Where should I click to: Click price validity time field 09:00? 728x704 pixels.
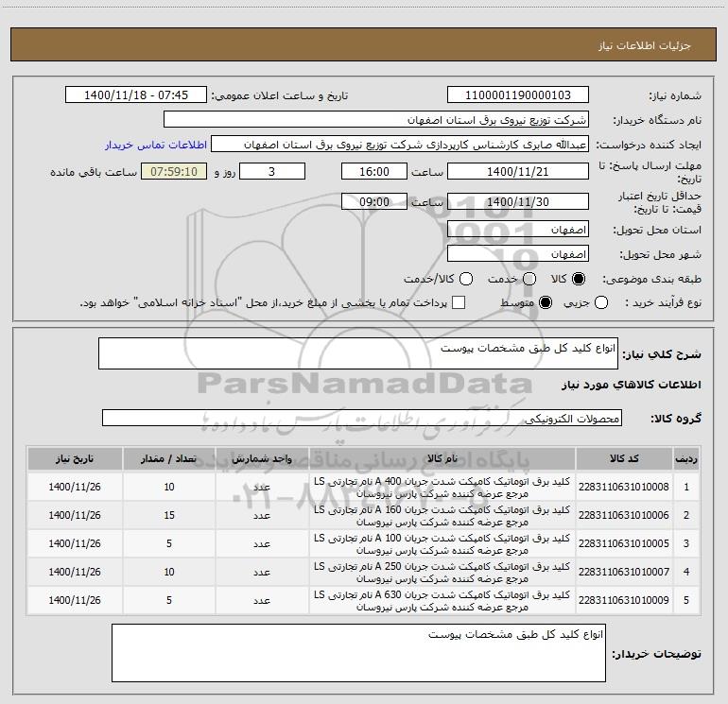point(374,201)
